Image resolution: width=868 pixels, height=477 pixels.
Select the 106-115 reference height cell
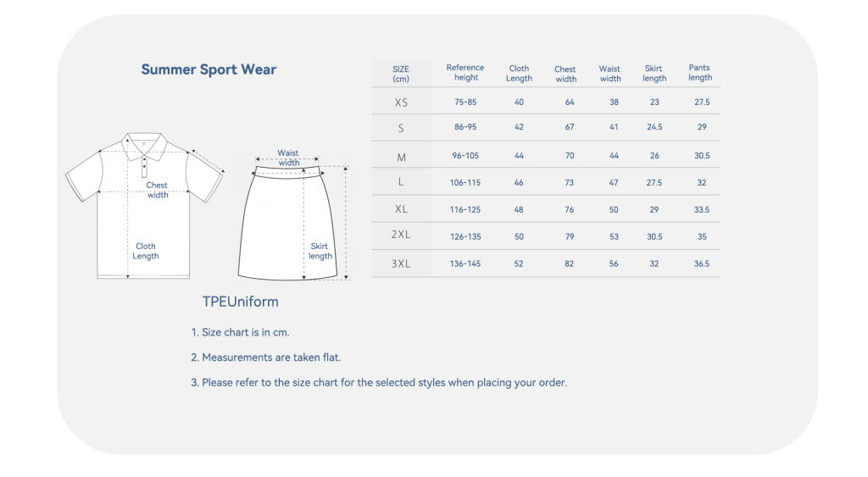click(x=466, y=183)
